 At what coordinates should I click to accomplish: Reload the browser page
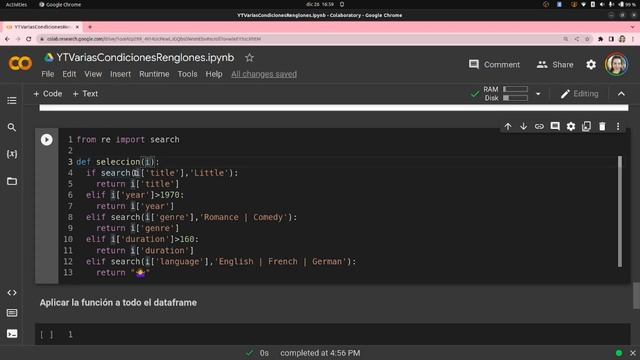pyautogui.click(x=29, y=39)
